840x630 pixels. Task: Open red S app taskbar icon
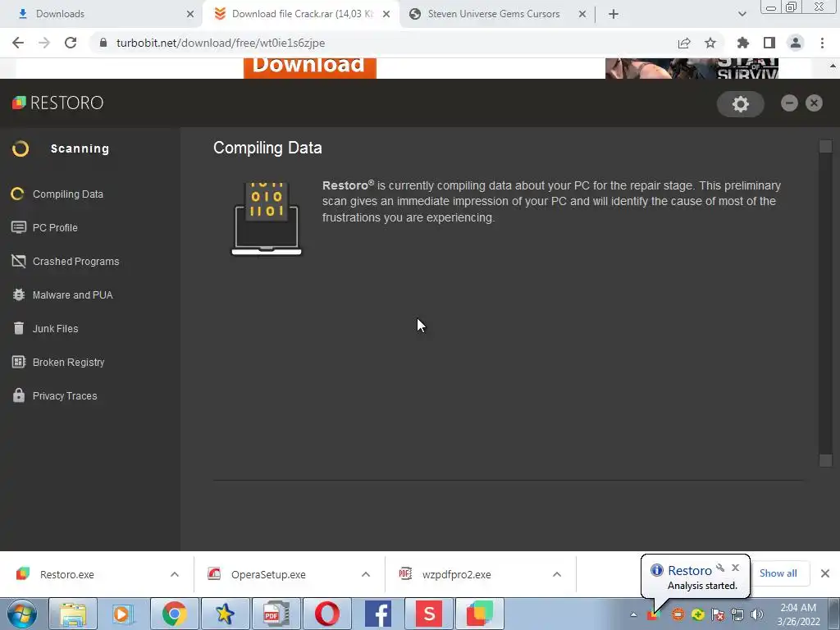[x=428, y=614]
